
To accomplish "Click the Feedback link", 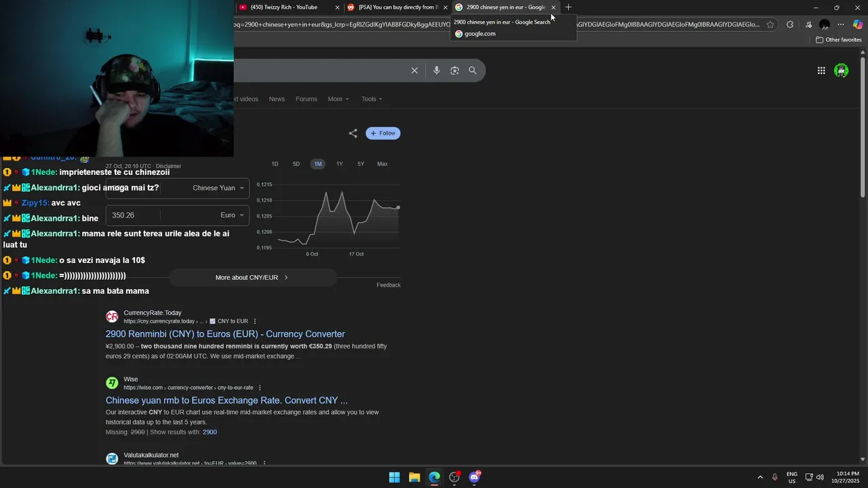I will (389, 285).
